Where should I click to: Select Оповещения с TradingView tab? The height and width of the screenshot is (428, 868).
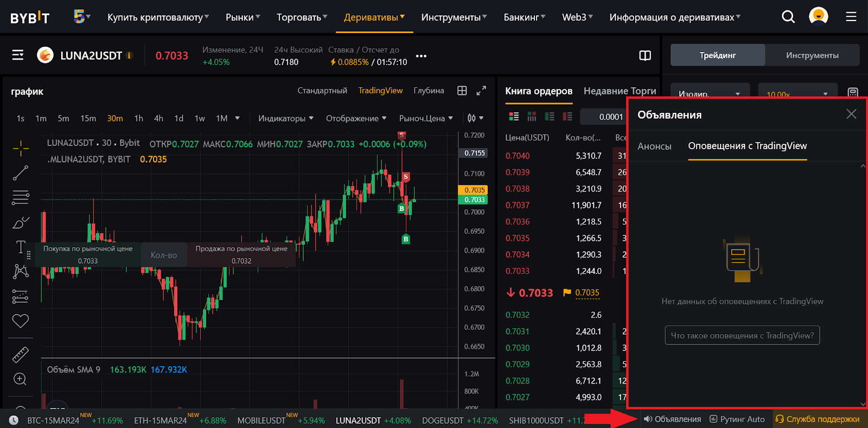(748, 146)
